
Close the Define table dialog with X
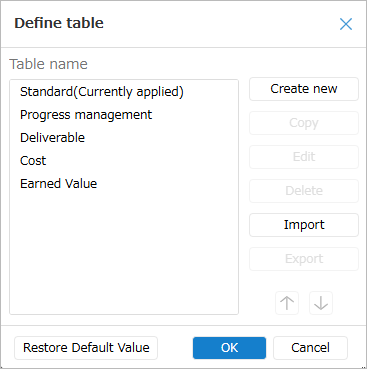[x=346, y=24]
